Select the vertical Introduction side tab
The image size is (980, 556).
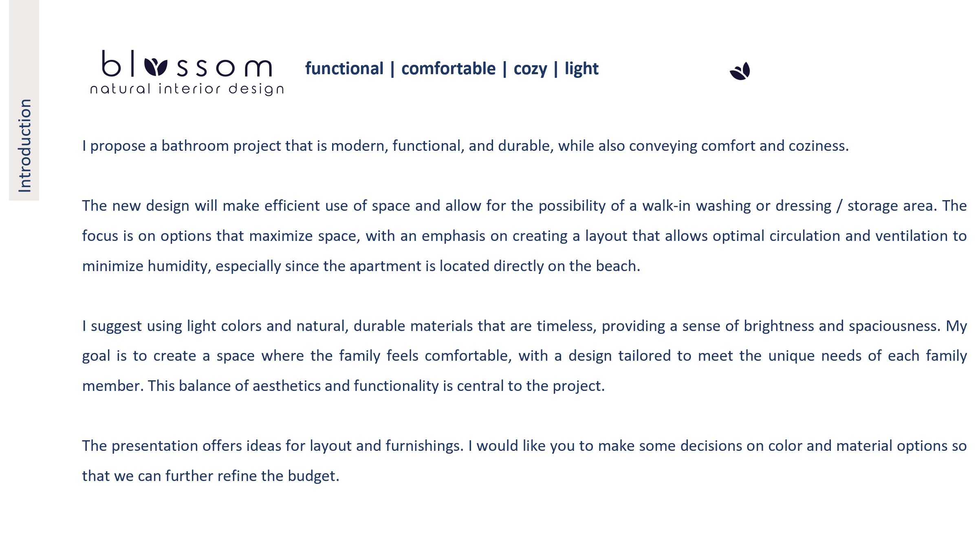click(24, 100)
